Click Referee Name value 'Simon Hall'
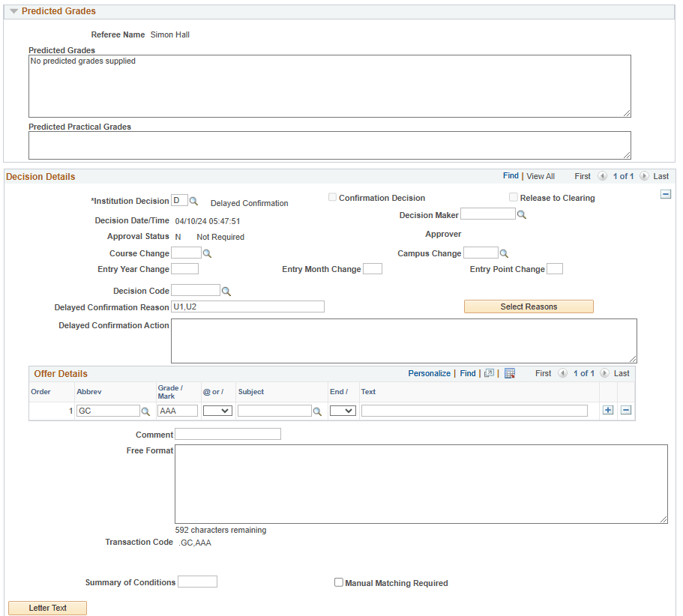Image resolution: width=683 pixels, height=616 pixels. tap(170, 34)
